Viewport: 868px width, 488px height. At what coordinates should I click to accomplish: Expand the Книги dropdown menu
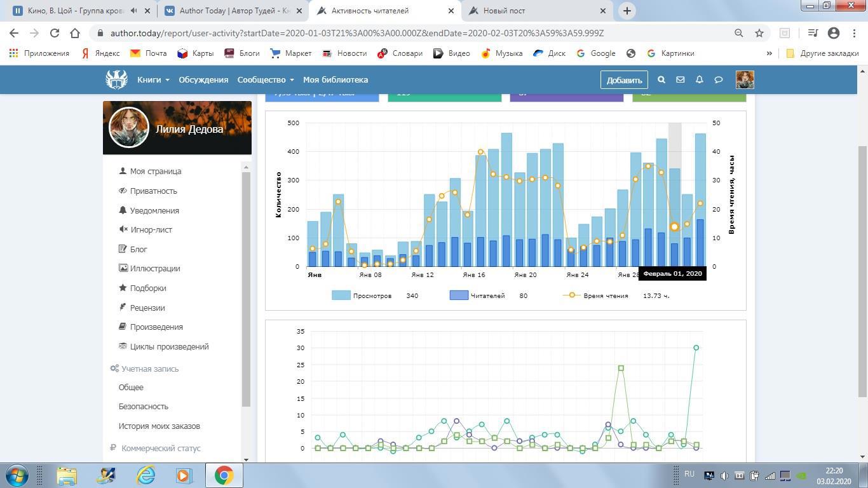[x=153, y=80]
